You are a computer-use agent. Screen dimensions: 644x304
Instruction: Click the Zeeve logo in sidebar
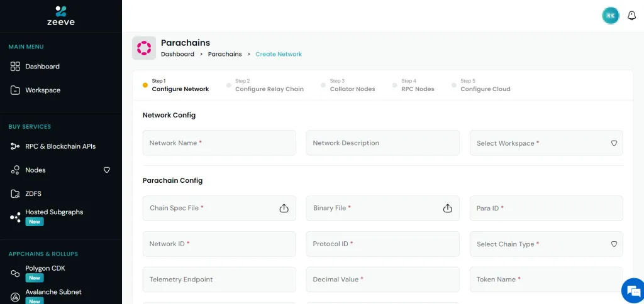click(60, 16)
